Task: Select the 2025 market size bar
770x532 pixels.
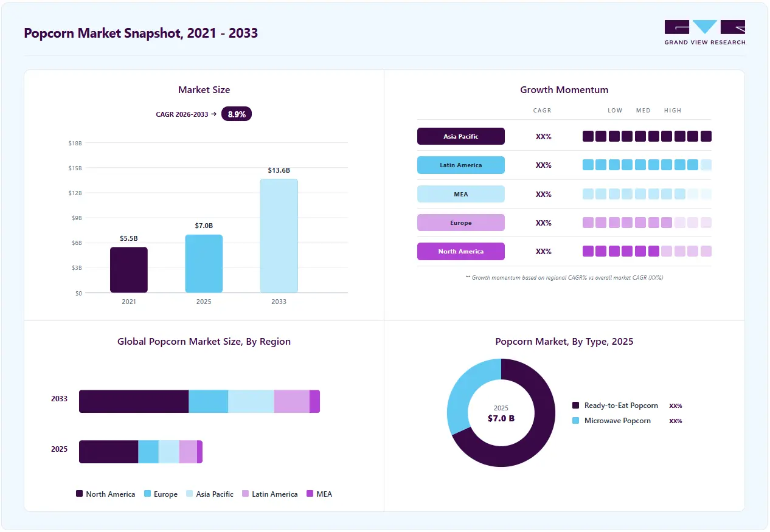Action: (x=204, y=264)
